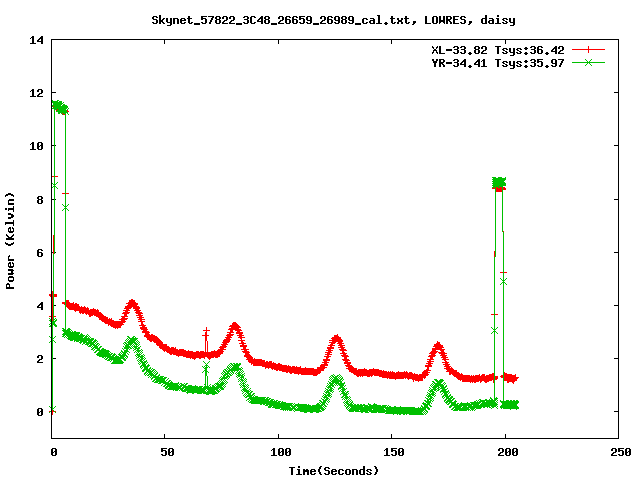
Task: Click x-axis tick label 50
Action: tap(167, 452)
